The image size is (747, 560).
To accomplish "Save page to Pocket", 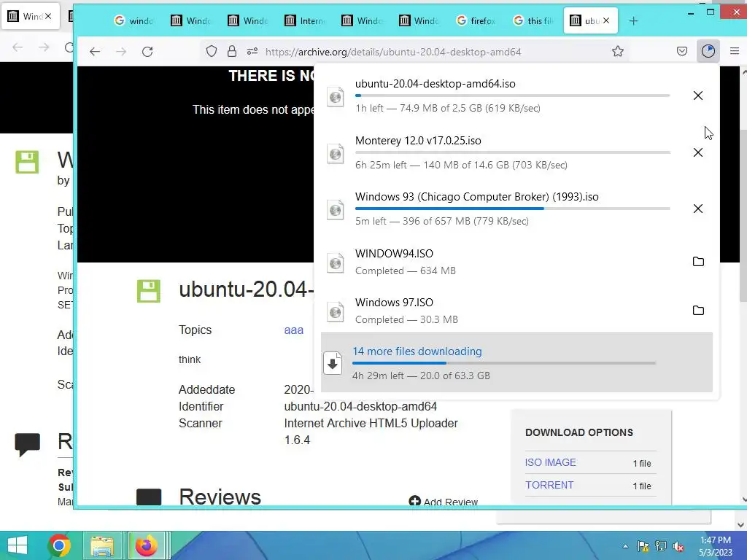I will pos(682,51).
